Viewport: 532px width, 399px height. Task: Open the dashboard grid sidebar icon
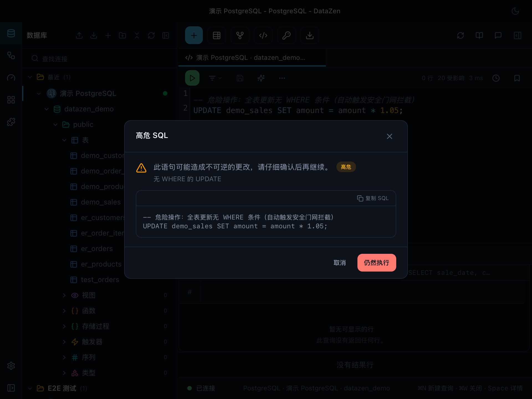pyautogui.click(x=11, y=100)
